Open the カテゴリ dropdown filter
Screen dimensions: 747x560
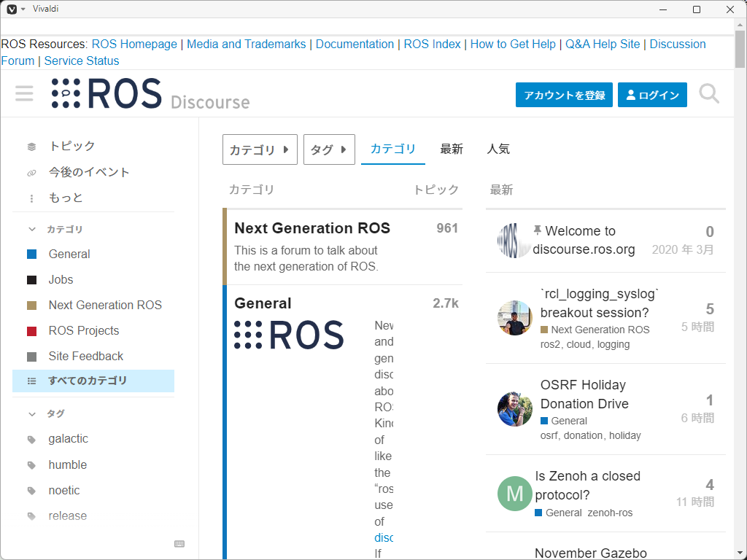[x=260, y=149]
